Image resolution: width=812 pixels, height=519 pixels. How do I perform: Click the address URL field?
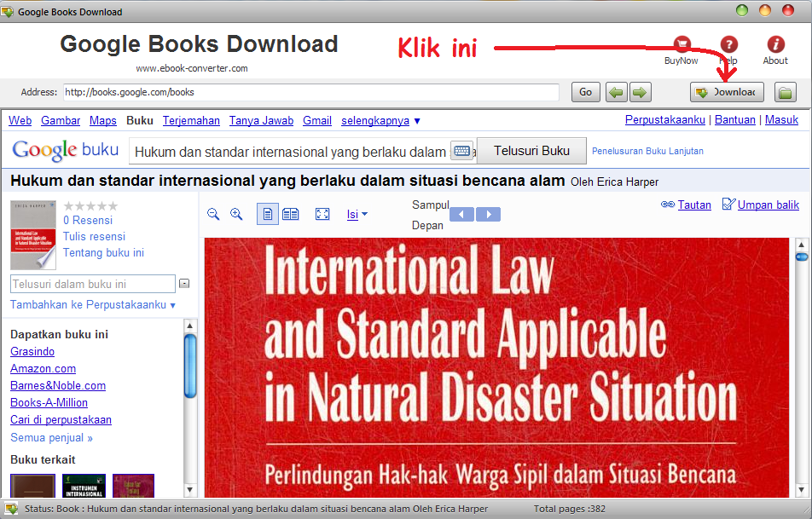311,92
